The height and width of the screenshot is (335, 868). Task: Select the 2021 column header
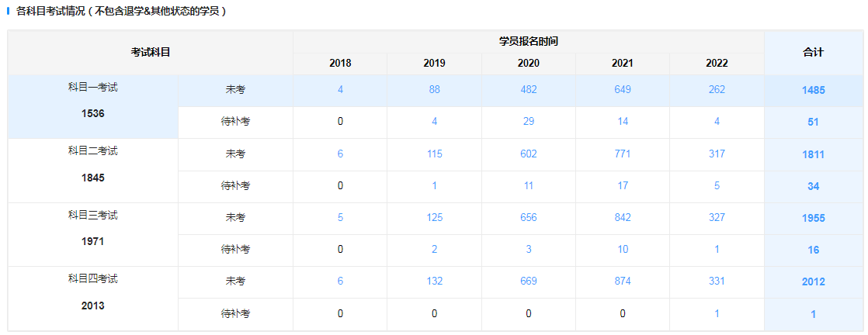623,64
